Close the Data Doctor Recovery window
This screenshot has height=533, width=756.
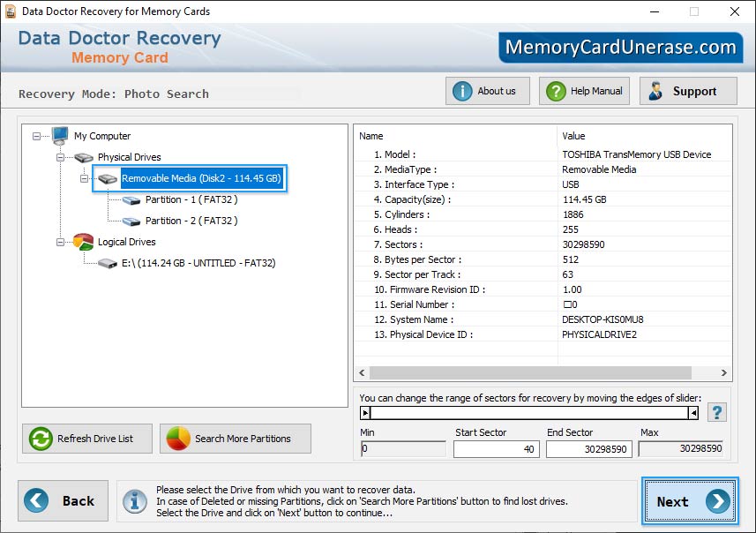(734, 11)
